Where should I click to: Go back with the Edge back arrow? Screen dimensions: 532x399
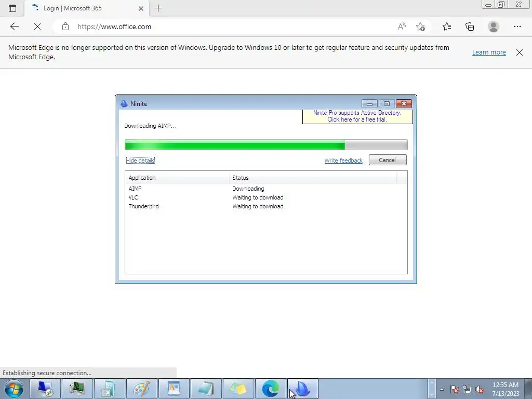pos(14,26)
